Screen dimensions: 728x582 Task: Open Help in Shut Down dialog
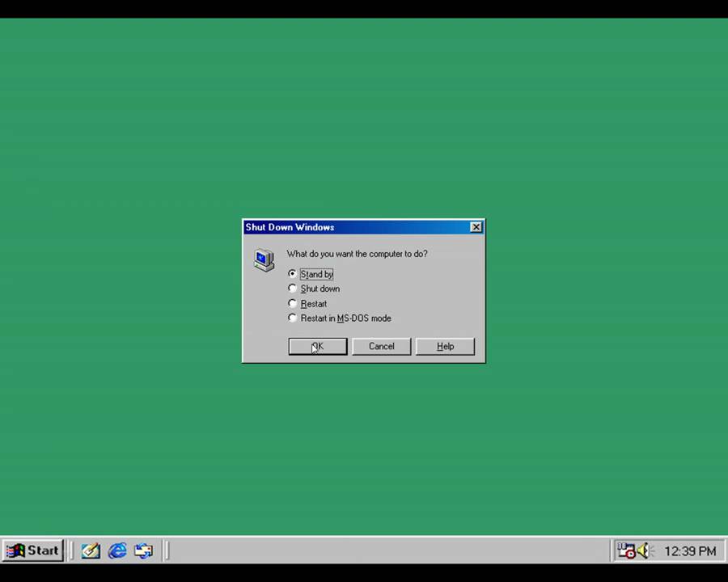445,346
